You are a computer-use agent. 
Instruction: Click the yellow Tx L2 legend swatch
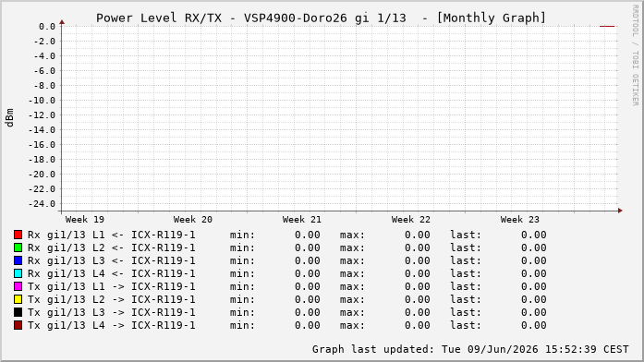tap(18, 299)
